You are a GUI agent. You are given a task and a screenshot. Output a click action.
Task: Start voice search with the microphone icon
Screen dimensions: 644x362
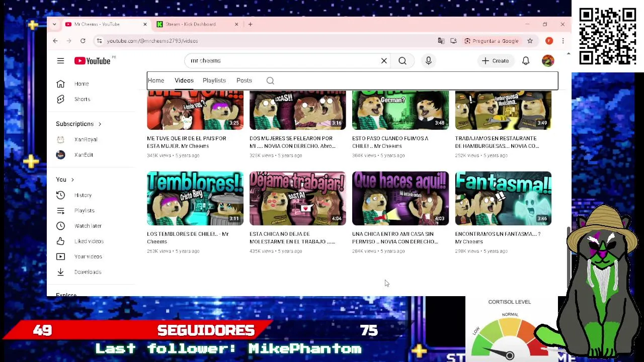point(429,61)
